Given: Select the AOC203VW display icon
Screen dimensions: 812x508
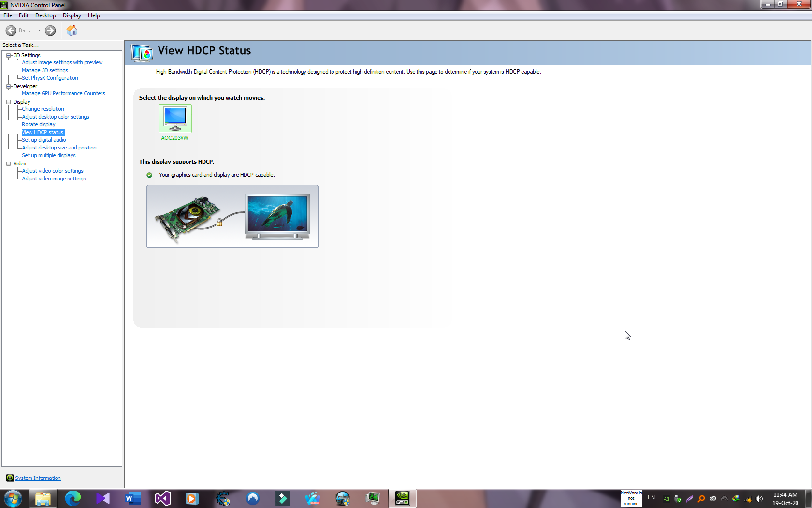Looking at the screenshot, I should [175, 119].
